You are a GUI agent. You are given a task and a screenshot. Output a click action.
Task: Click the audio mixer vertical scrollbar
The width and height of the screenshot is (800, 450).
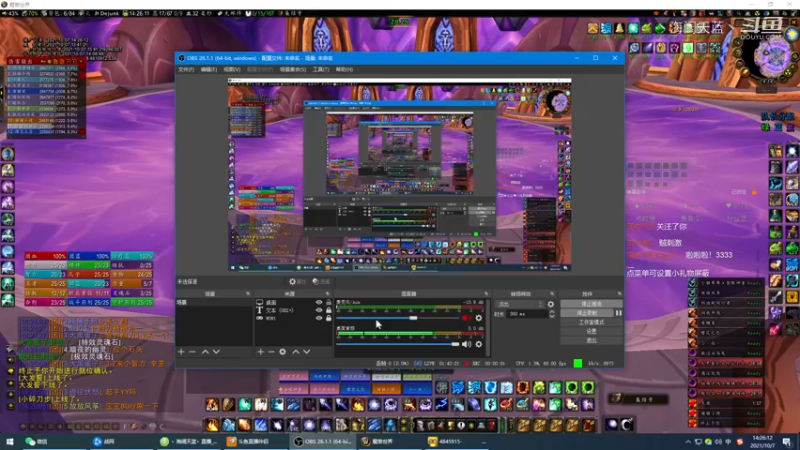[488, 327]
